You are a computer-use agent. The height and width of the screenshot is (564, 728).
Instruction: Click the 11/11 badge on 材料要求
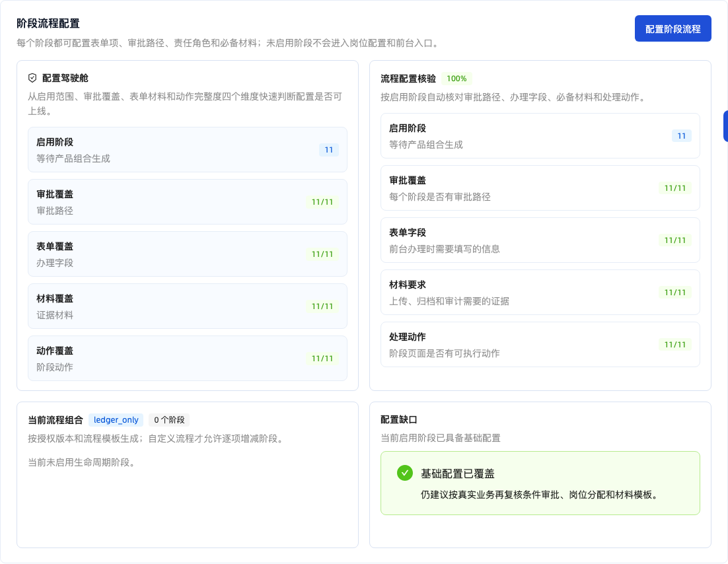[x=675, y=293]
